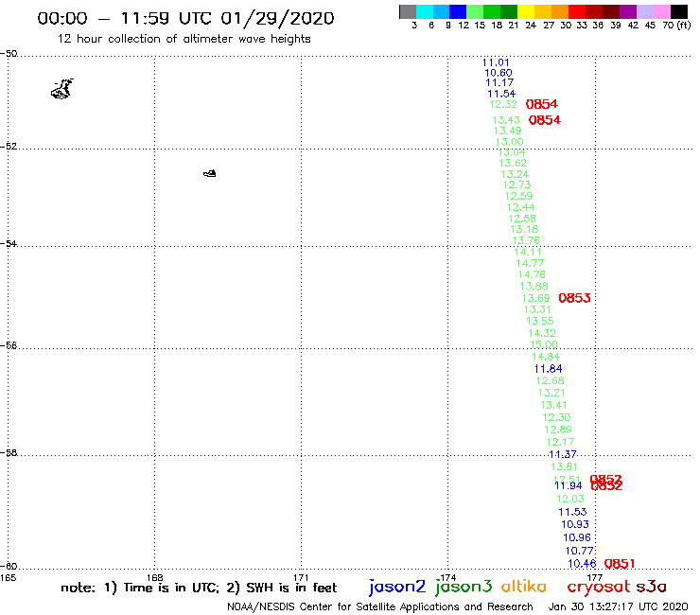Click the subtitle about 12 hour collection
This screenshot has width=700, height=615.
pos(184,39)
